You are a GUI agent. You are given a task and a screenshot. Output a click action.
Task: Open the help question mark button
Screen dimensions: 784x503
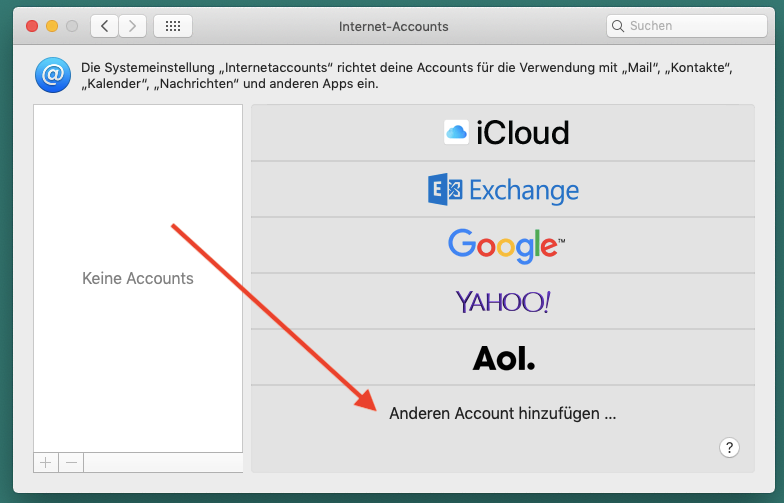[x=729, y=447]
